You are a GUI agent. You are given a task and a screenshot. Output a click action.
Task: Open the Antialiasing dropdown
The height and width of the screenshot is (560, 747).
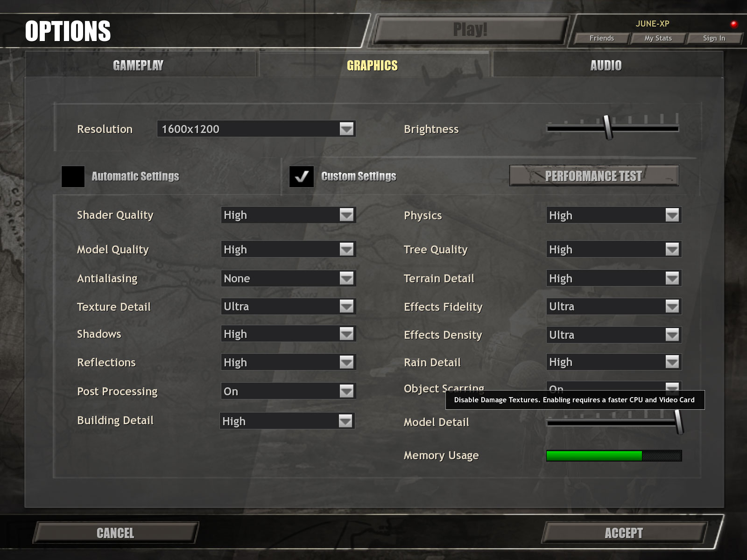click(346, 279)
